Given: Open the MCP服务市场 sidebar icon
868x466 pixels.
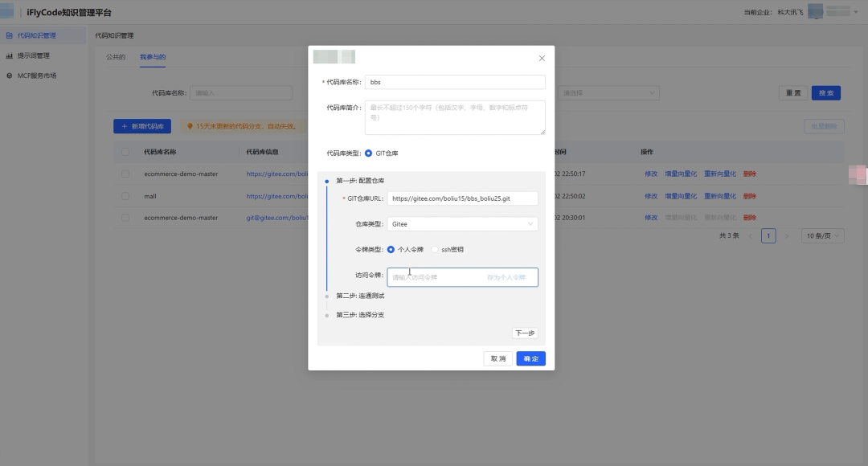Looking at the screenshot, I should tap(10, 76).
